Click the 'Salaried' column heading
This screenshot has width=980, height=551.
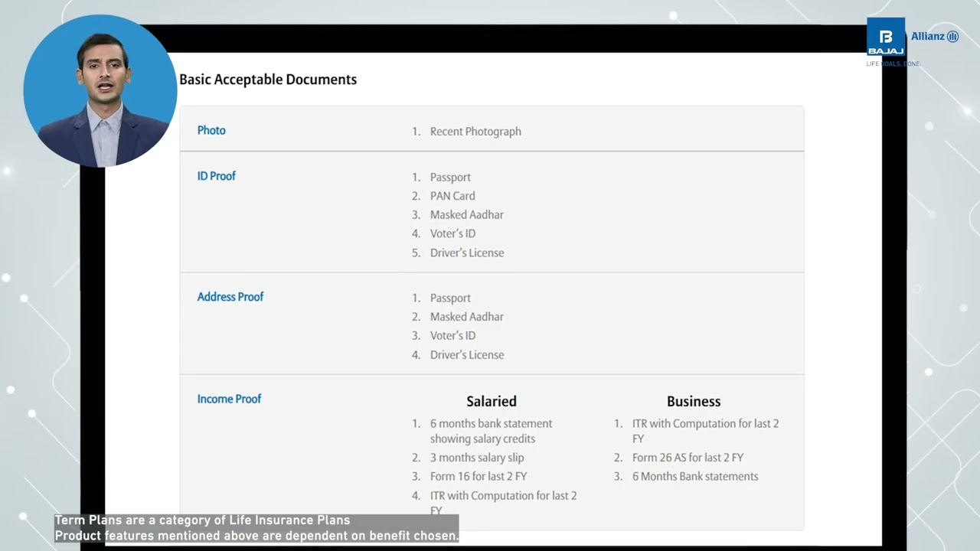click(x=492, y=401)
